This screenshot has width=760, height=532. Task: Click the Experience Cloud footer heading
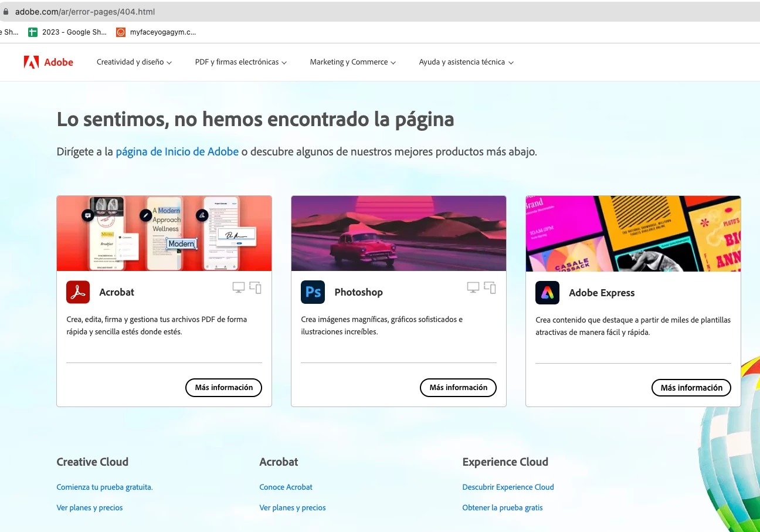505,462
